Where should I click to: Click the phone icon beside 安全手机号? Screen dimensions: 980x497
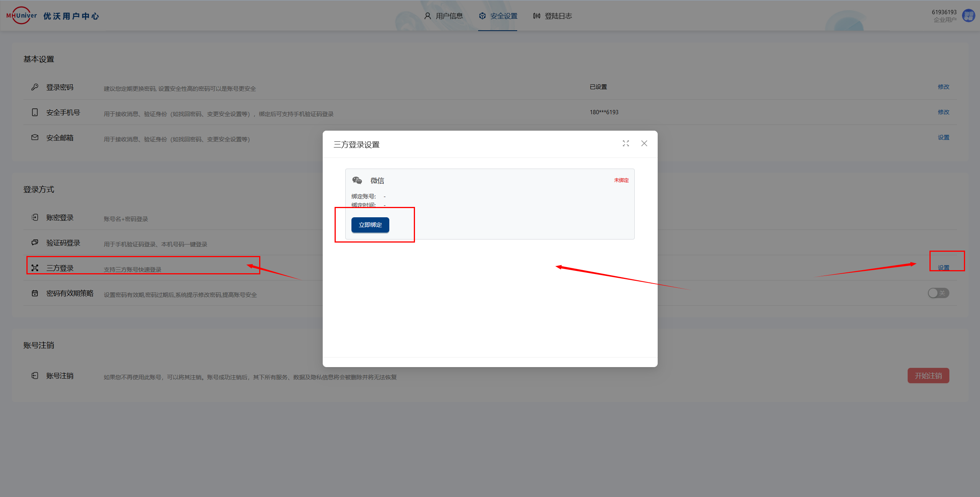35,112
